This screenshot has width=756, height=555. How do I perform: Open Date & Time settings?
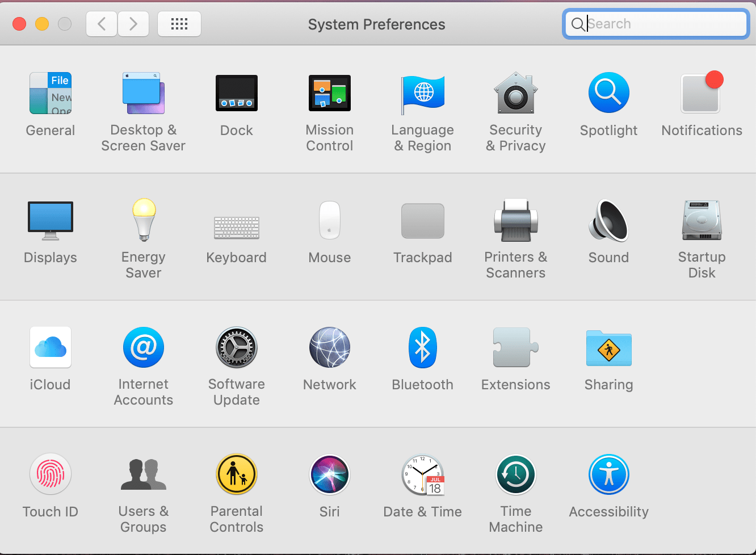click(x=423, y=475)
